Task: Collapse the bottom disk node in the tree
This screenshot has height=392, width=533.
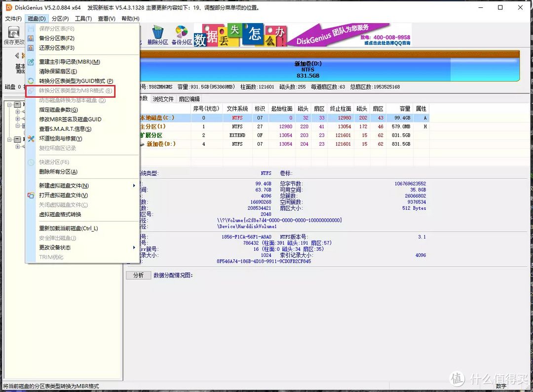Action: tap(9, 139)
